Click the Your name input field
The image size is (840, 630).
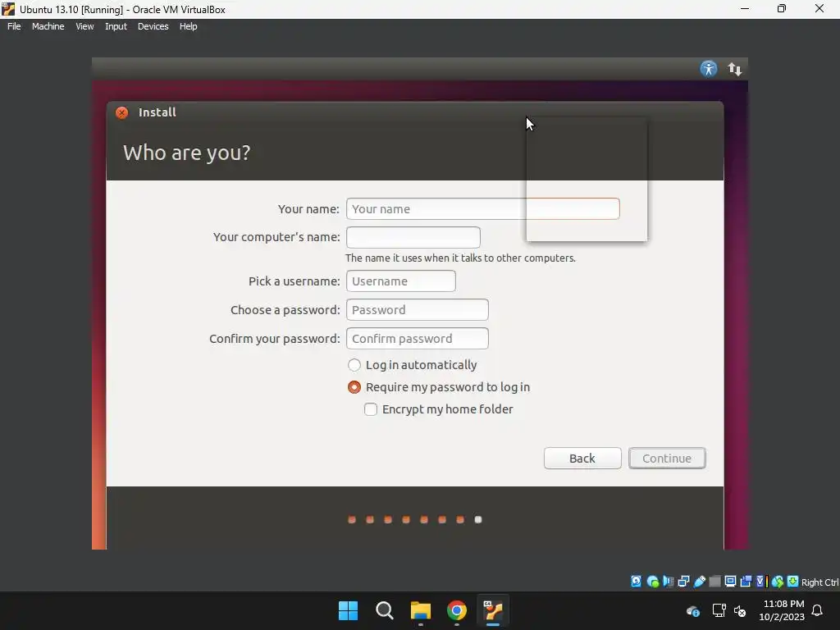482,209
